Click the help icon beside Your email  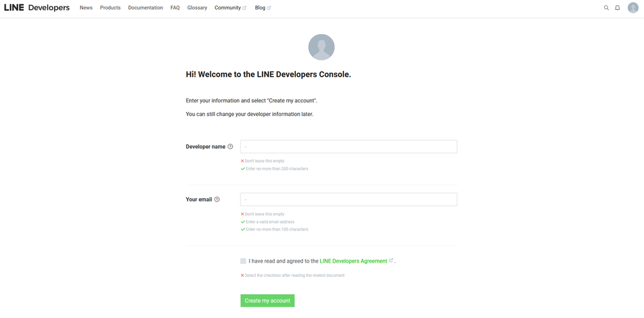217,200
